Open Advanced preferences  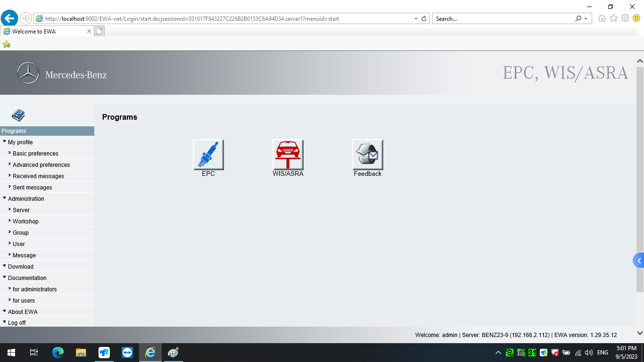click(x=41, y=165)
